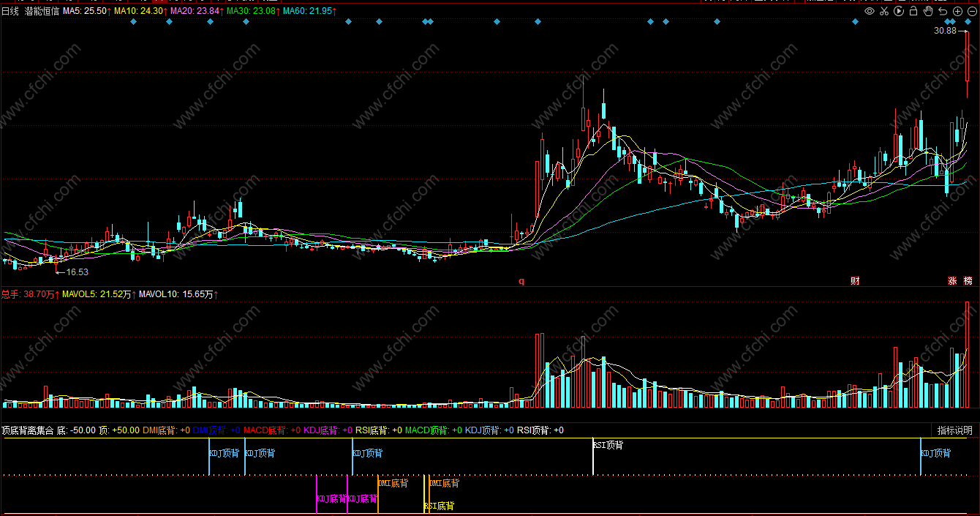
Task: Select the MA30: 23.08 moving average label
Action: pos(253,11)
